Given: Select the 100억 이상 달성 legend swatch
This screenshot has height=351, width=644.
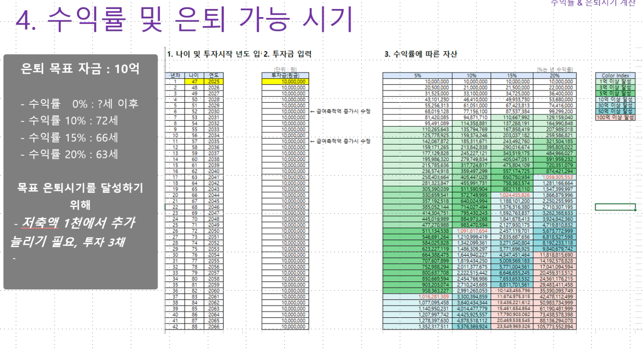Looking at the screenshot, I should coord(615,117).
